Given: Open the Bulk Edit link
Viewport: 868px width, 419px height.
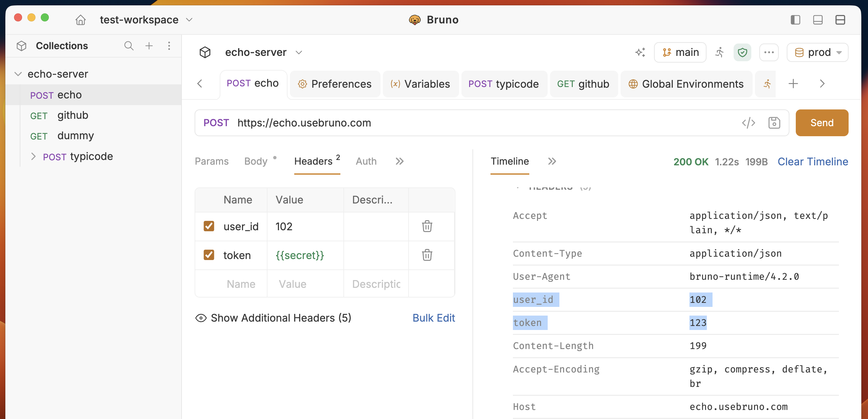Looking at the screenshot, I should [x=434, y=318].
